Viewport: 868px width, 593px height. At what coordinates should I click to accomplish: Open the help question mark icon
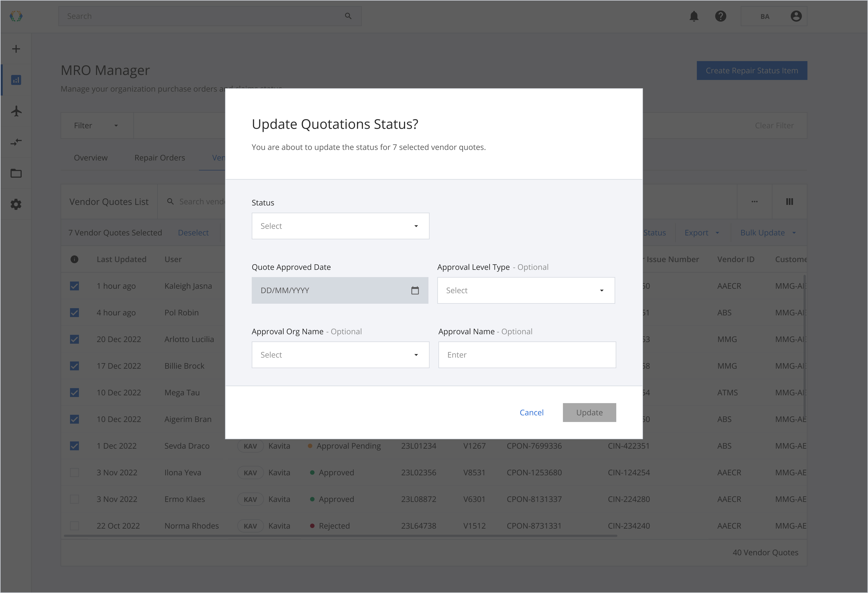(x=720, y=16)
